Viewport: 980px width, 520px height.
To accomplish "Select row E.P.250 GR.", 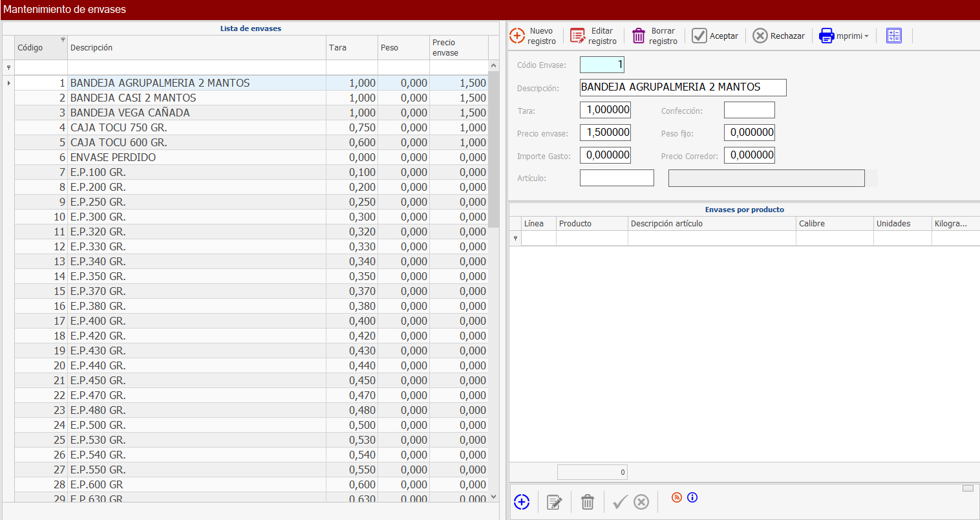I will [251, 202].
